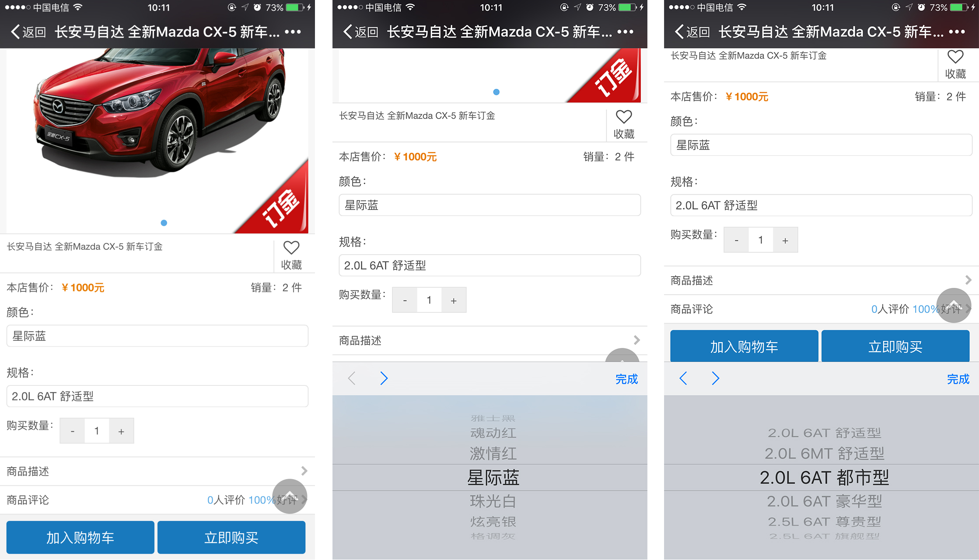This screenshot has width=979, height=560.
Task: Tap 返回 back button on right screen
Action: pyautogui.click(x=692, y=32)
